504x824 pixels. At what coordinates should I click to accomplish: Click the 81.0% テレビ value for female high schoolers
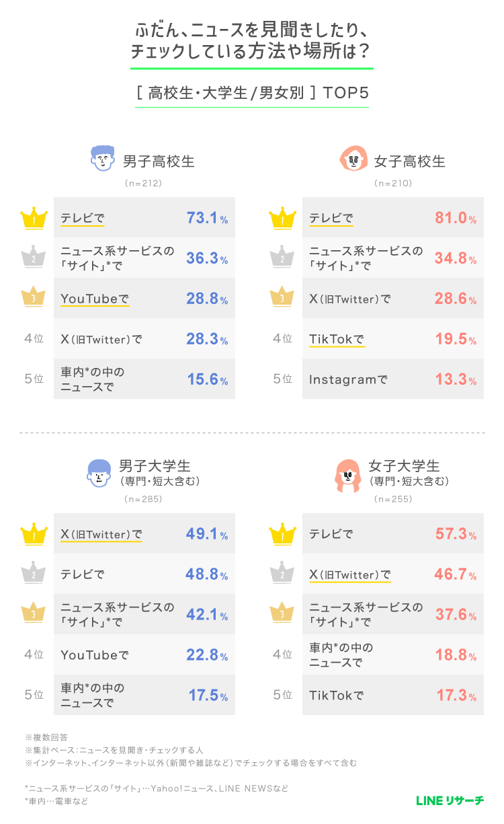click(x=455, y=218)
